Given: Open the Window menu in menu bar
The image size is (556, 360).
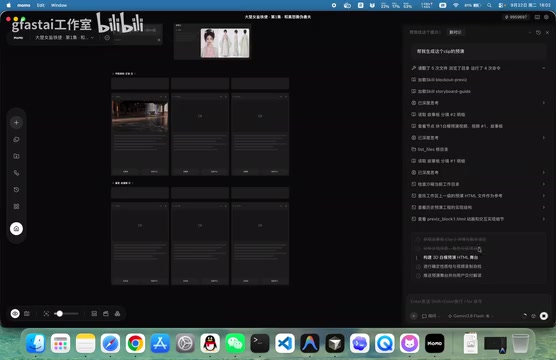Looking at the screenshot, I should 59,5.
